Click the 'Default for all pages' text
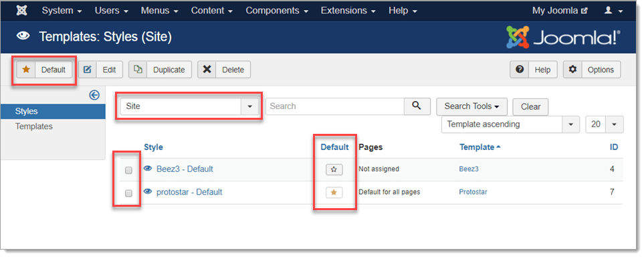Viewport: 644px width, 257px height. click(x=389, y=192)
